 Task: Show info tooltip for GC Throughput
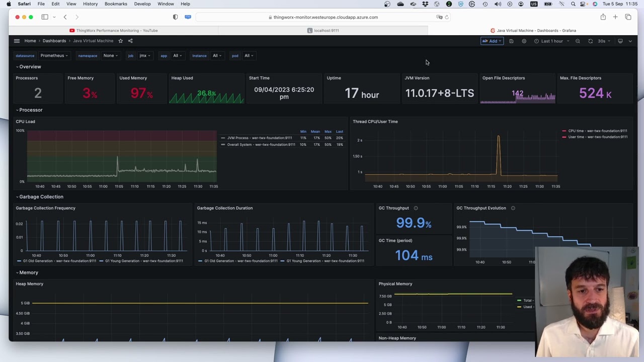point(416,208)
